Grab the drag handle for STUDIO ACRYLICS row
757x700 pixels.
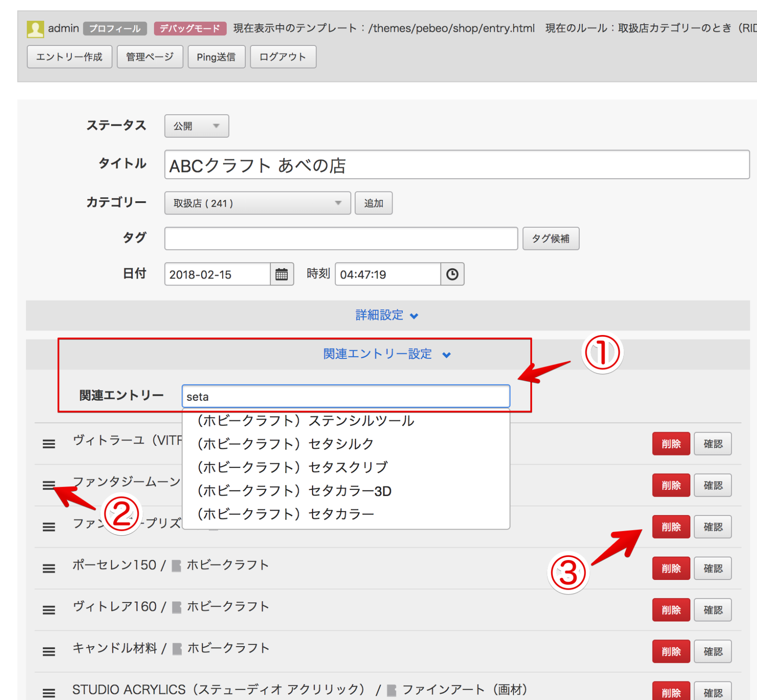coord(49,692)
